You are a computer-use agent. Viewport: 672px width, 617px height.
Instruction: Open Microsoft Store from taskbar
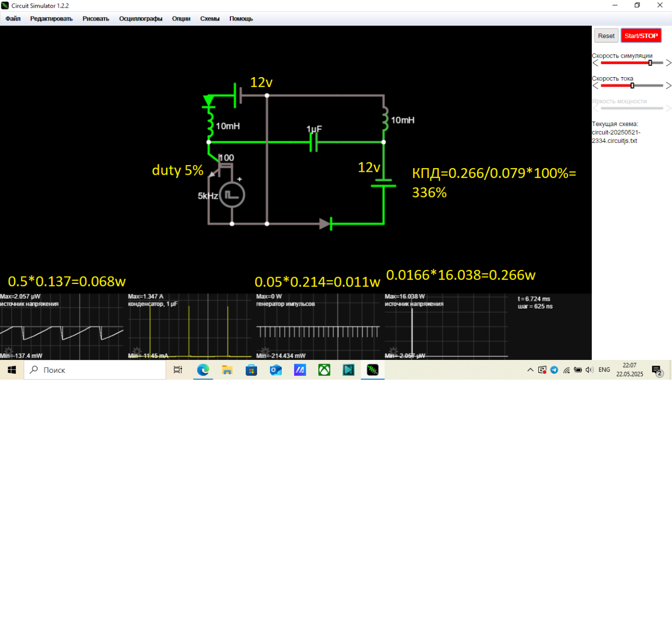(x=251, y=370)
